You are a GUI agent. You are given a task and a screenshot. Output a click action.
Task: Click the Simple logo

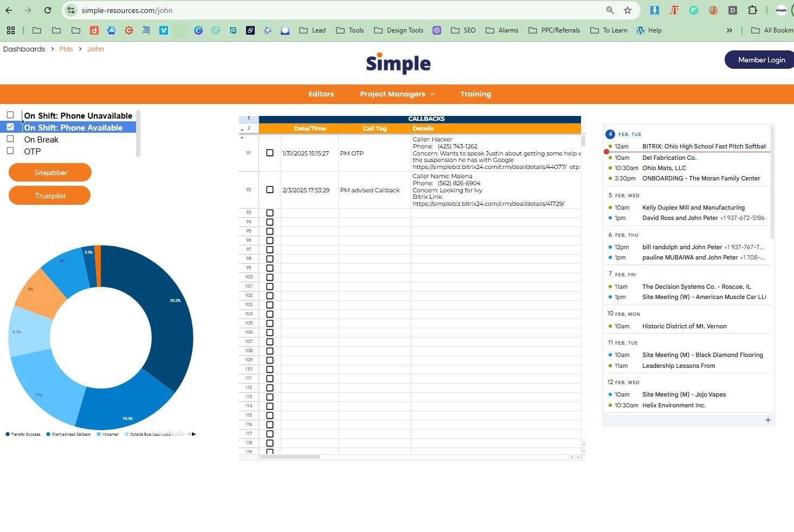[398, 63]
